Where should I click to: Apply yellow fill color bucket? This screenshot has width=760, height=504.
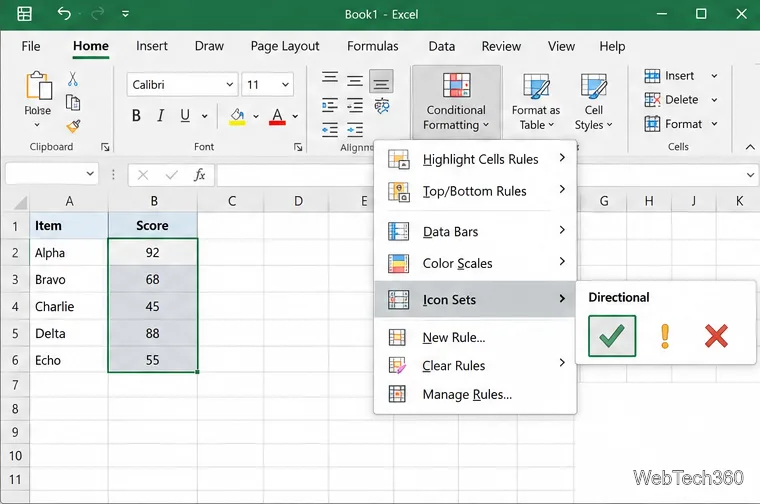[x=237, y=116]
